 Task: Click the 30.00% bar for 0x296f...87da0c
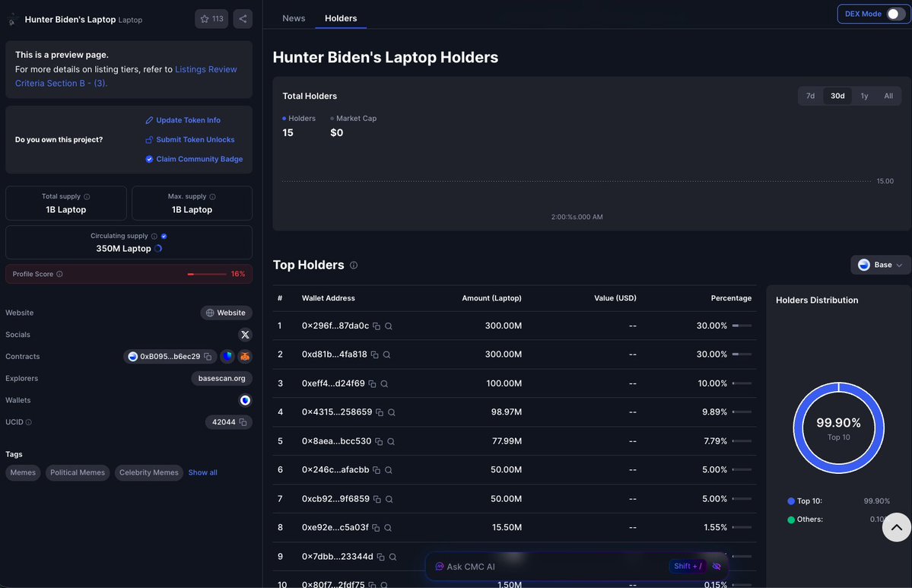coord(742,326)
